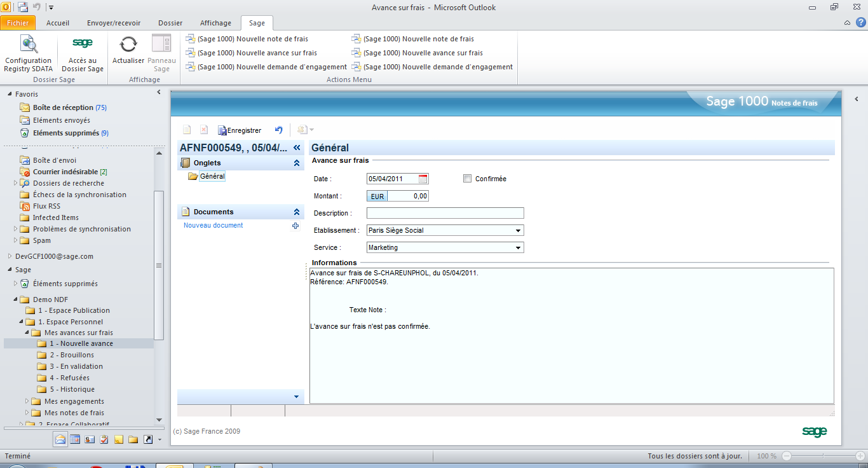Expand the DevGCF1000@sage.com account
Viewport: 868px width, 468px height.
pyautogui.click(x=10, y=256)
